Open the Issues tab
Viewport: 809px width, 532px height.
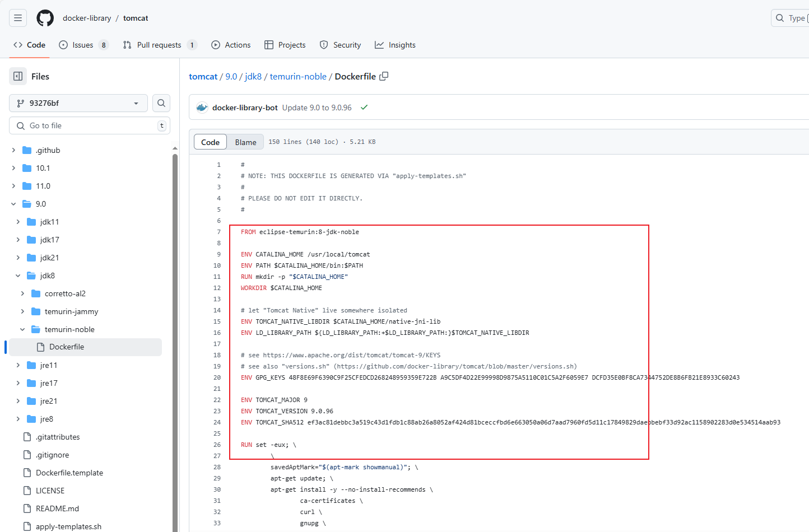[x=83, y=45]
